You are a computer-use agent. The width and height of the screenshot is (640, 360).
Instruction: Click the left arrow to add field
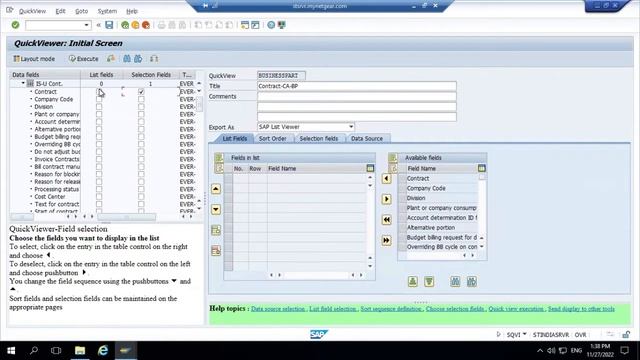(387, 178)
